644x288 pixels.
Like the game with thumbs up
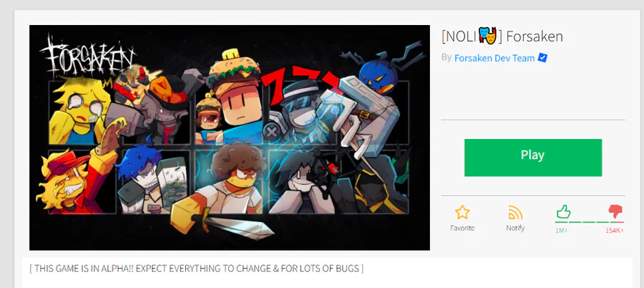pos(564,212)
